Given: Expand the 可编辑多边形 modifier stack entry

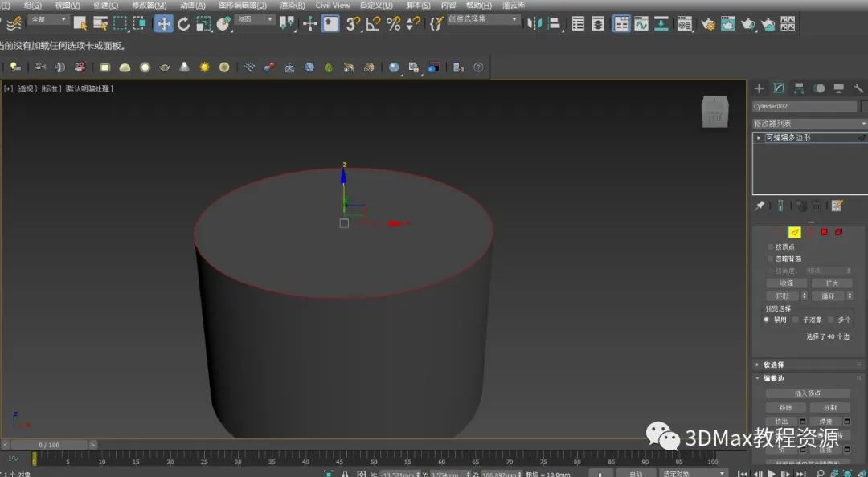Looking at the screenshot, I should tap(759, 137).
